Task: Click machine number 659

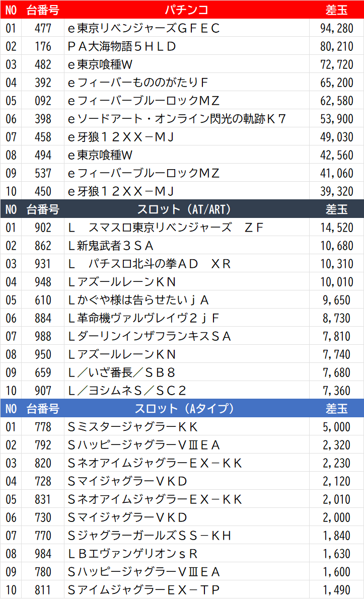Action: coord(43,373)
